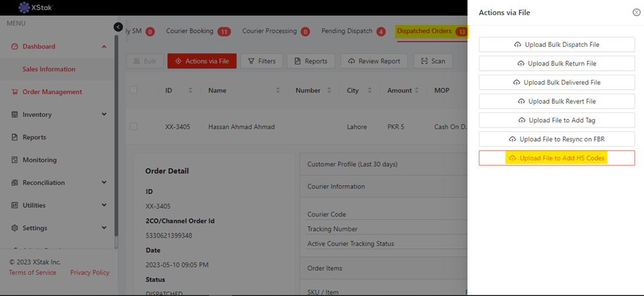Viewport: 644px width, 296px height.
Task: Expand the Settings menu section
Action: (x=104, y=228)
